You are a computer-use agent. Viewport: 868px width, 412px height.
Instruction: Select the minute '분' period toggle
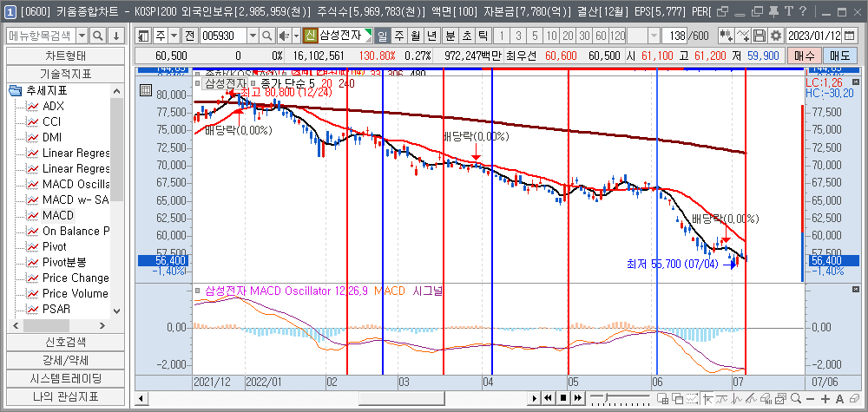[450, 36]
